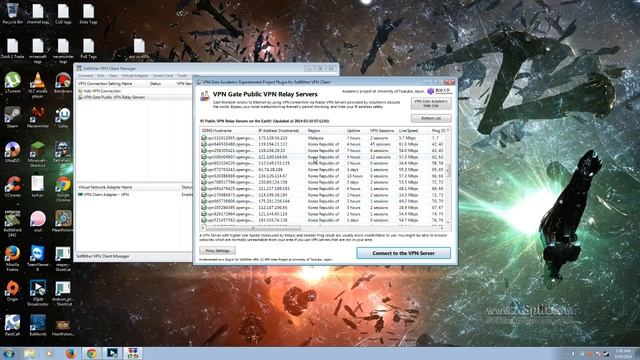Open Tools menu in SoftEther Manager
Viewport: 640px width, 360px height.
pyautogui.click(x=182, y=76)
